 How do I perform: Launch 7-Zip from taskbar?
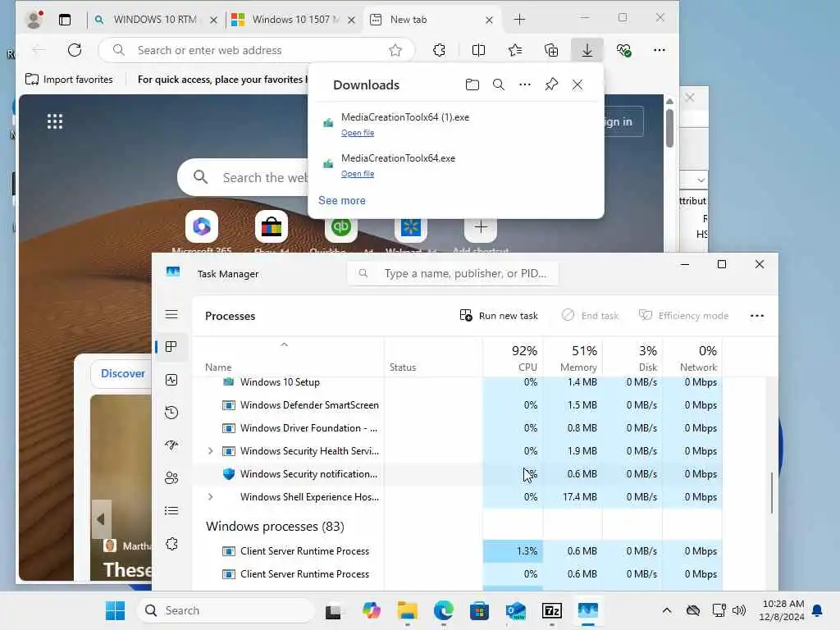pyautogui.click(x=552, y=610)
